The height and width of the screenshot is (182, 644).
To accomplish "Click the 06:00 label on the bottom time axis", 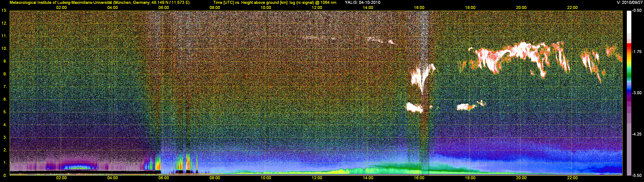I will coord(164,178).
